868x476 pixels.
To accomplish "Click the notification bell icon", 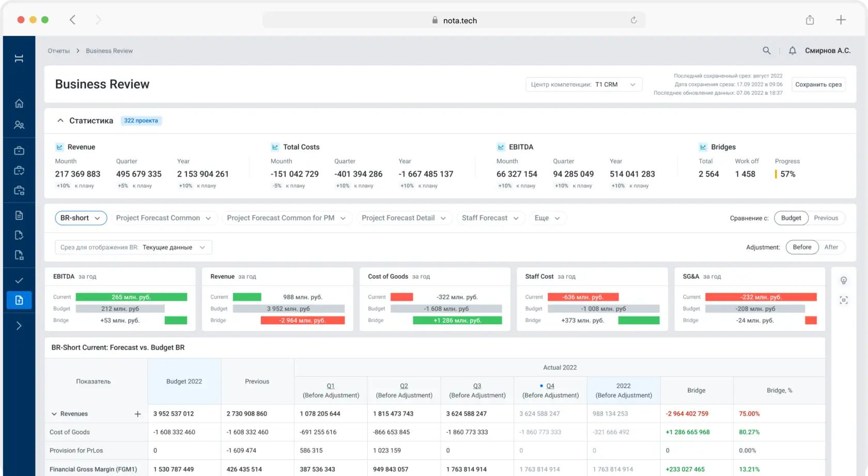I will pyautogui.click(x=792, y=51).
